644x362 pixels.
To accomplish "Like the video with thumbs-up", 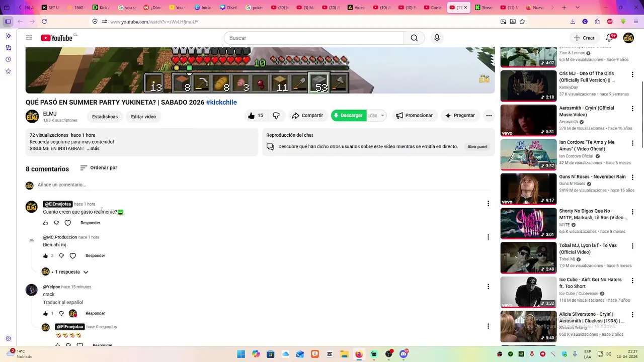I will [x=255, y=116].
